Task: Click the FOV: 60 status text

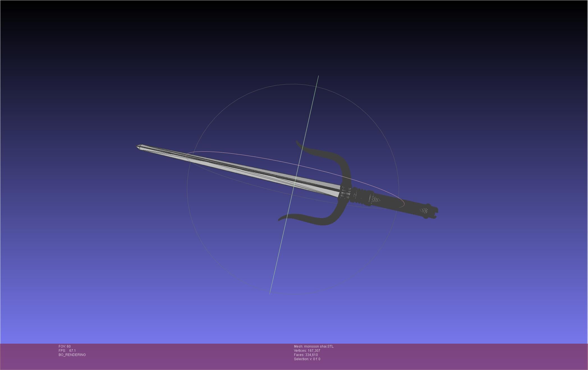Action: coord(65,346)
